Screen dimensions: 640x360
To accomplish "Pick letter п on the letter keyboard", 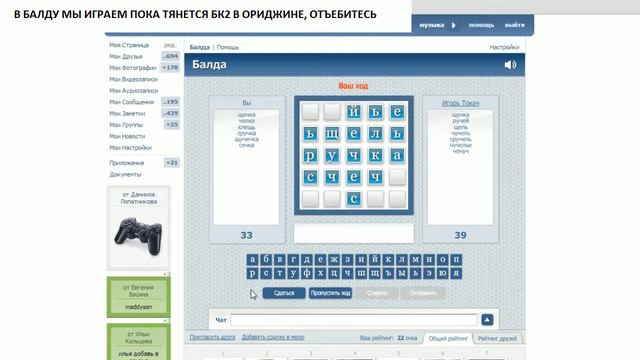I will pos(456,260).
